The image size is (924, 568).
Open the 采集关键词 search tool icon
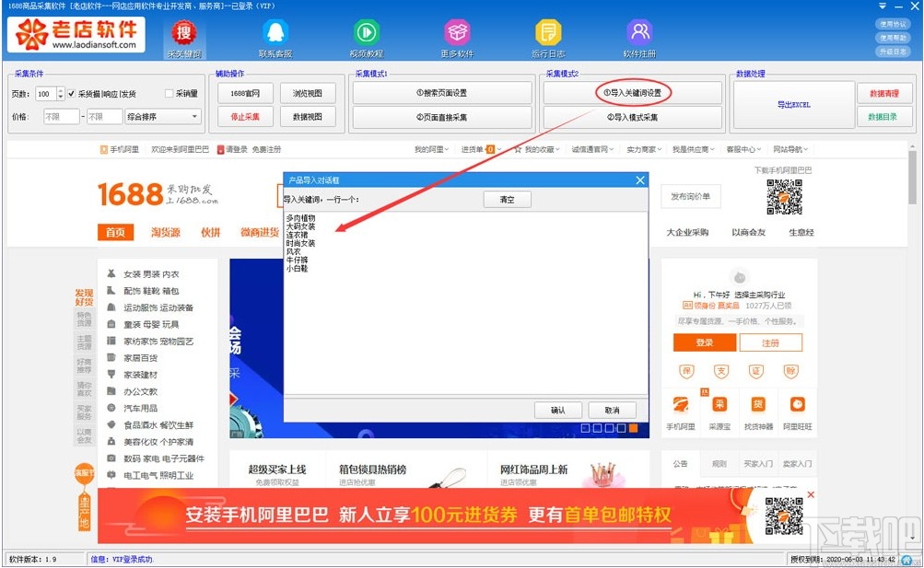[183, 35]
